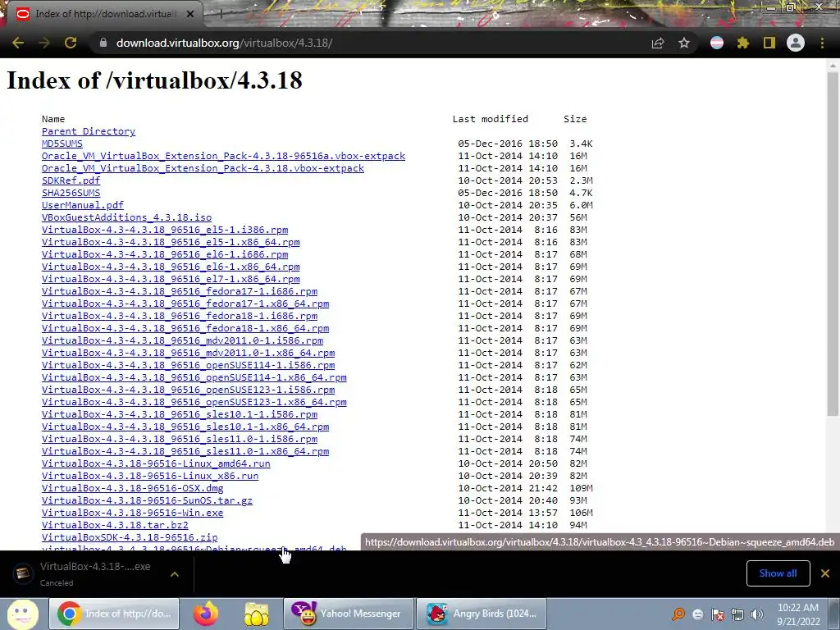
Task: Open the network tray icon
Action: click(737, 614)
